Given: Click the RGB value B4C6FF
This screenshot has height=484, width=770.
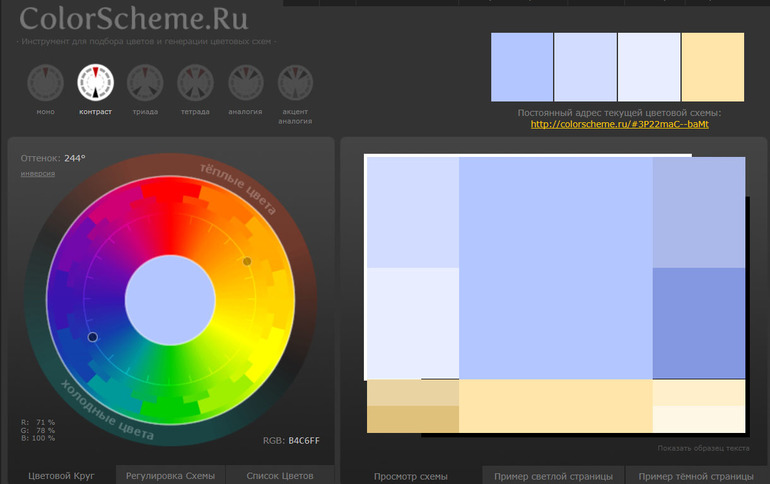Looking at the screenshot, I should pos(303,440).
